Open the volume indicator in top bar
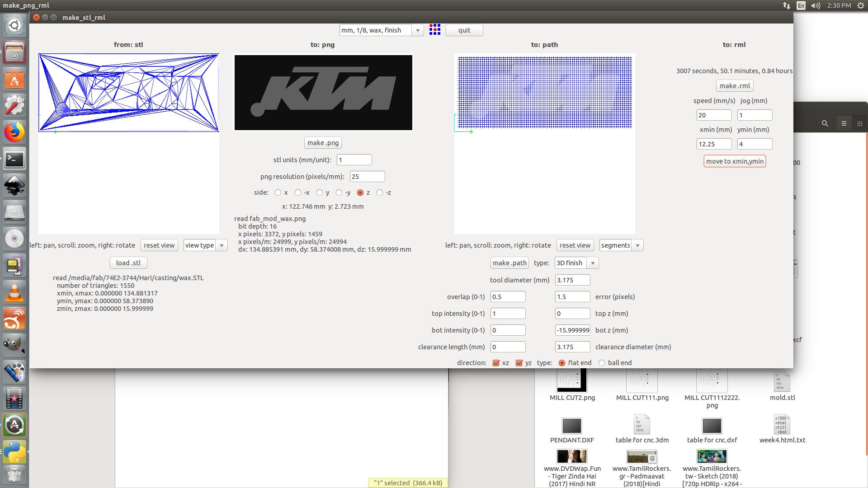 [x=816, y=5]
